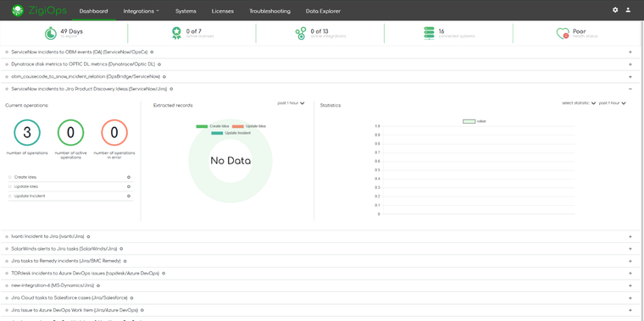The image size is (644, 321).
Task: Toggle status dot of Update Idea operation
Action: (10, 187)
